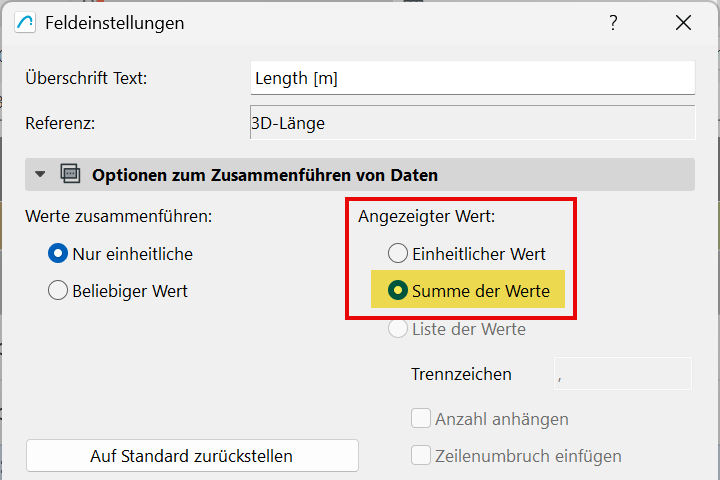Click the data merge options icon
The height and width of the screenshot is (480, 720).
[x=70, y=174]
